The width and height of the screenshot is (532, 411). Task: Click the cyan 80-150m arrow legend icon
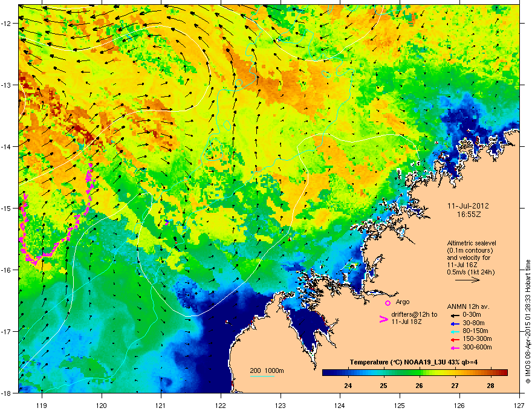tap(455, 331)
